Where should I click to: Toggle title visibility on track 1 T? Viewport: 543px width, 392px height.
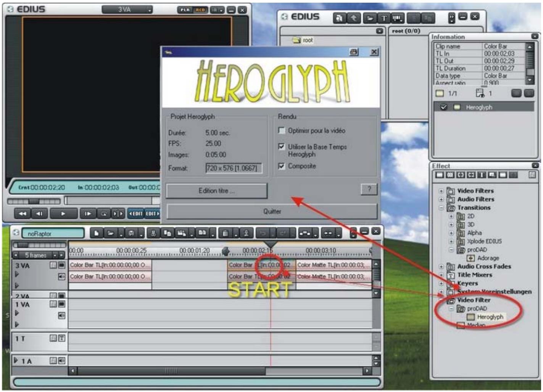(x=61, y=338)
